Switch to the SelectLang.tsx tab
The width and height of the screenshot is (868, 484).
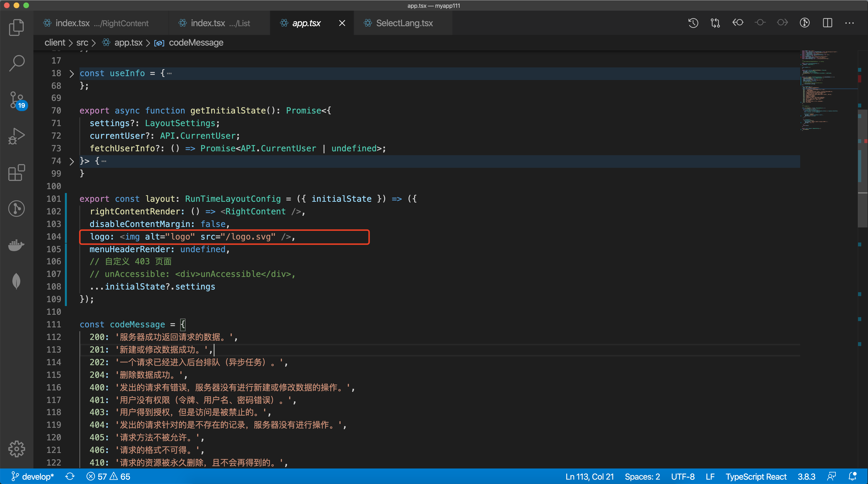(404, 23)
